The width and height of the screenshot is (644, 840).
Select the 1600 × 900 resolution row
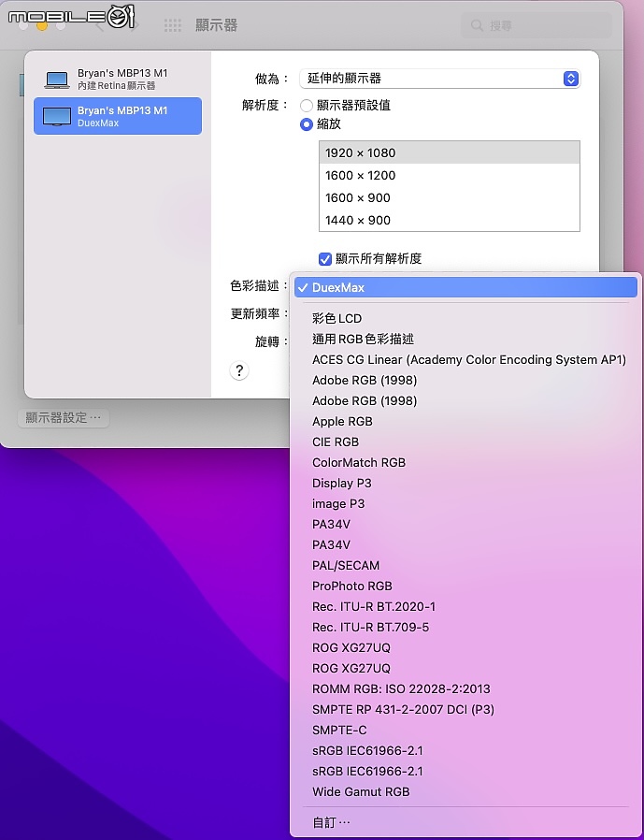tap(450, 197)
